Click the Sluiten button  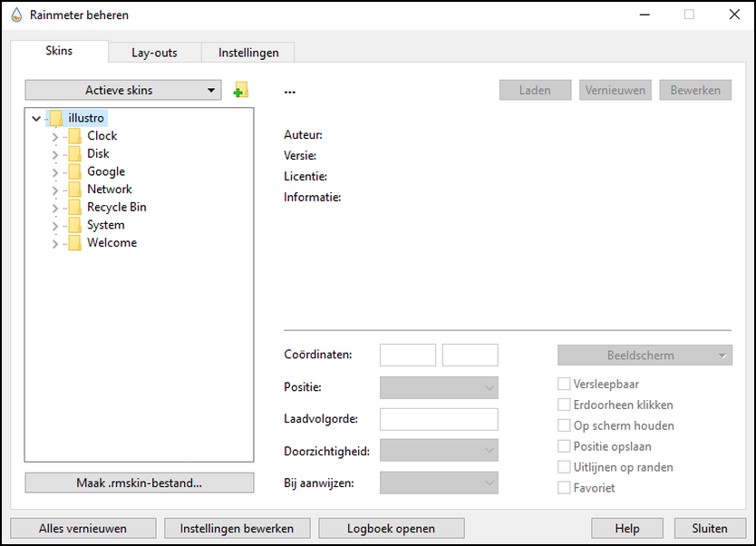click(710, 528)
